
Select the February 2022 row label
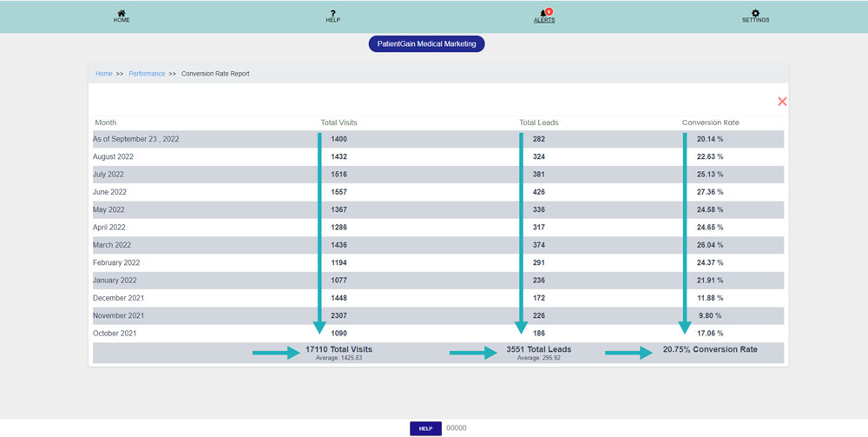pos(116,262)
